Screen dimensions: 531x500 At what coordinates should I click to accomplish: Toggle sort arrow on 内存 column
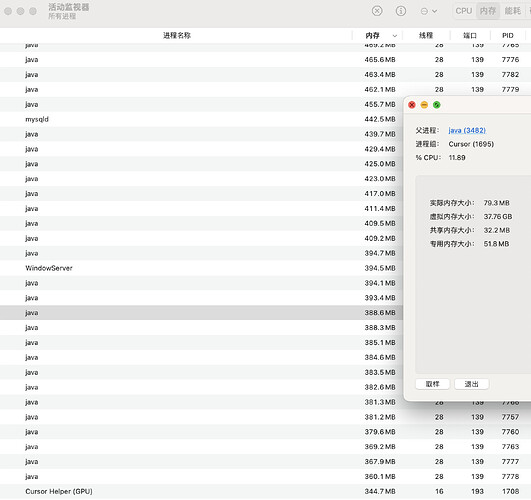[395, 36]
